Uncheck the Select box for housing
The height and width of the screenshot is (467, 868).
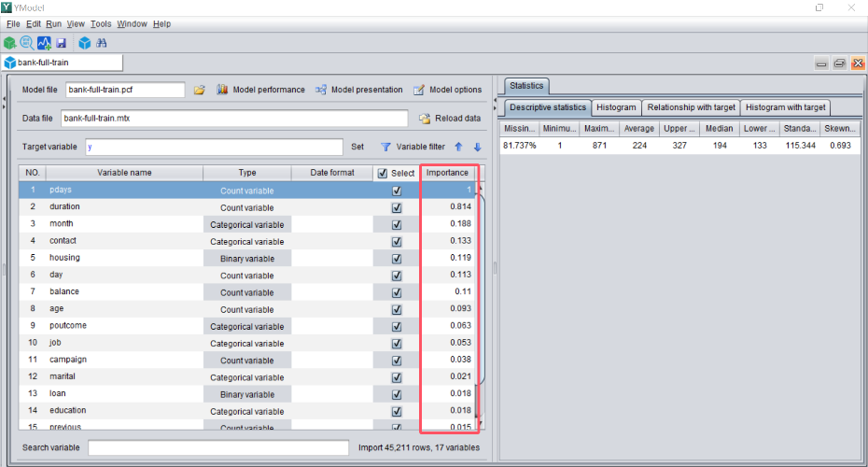coord(397,258)
